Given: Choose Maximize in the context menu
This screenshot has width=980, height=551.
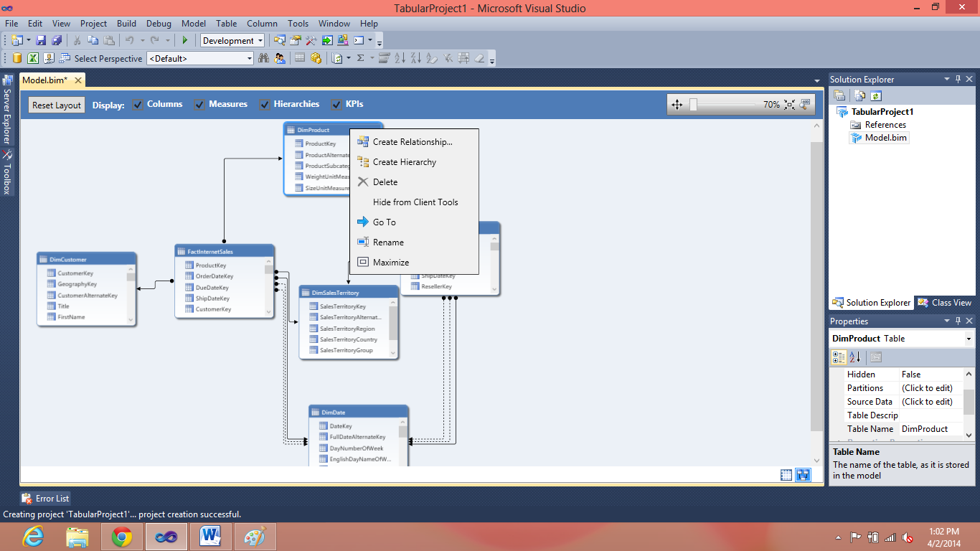Looking at the screenshot, I should [414, 263].
